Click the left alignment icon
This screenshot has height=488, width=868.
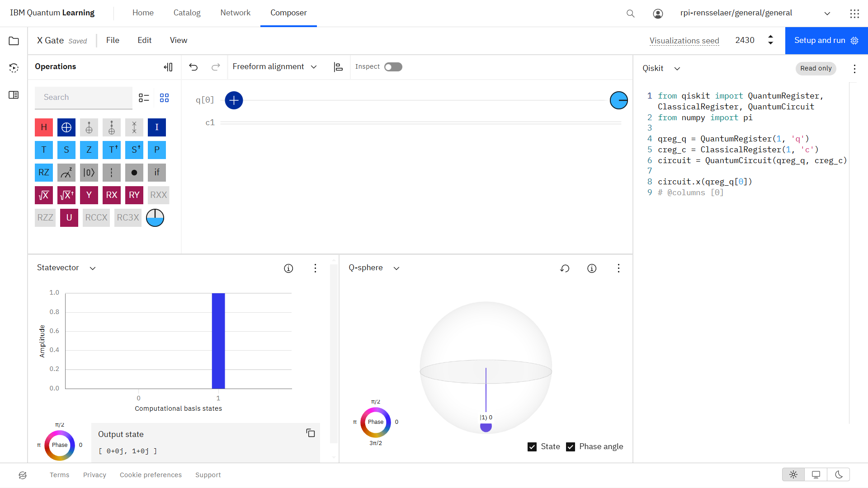click(x=338, y=67)
